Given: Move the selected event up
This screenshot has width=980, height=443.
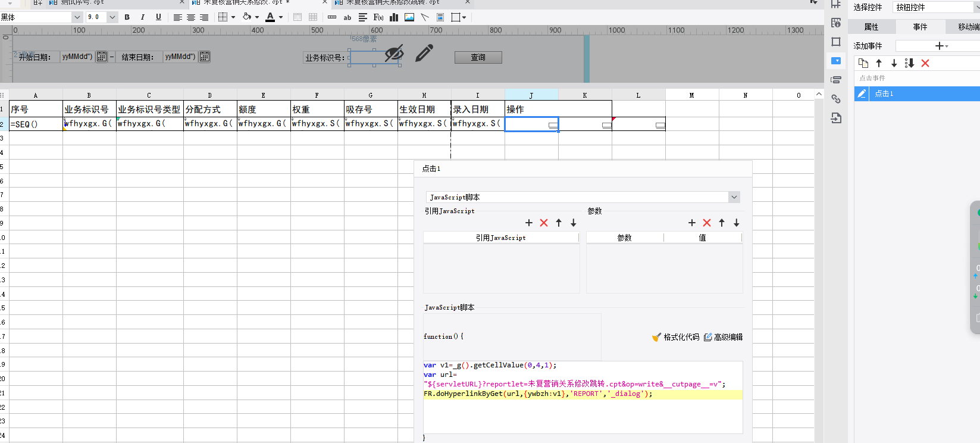Looking at the screenshot, I should point(879,63).
